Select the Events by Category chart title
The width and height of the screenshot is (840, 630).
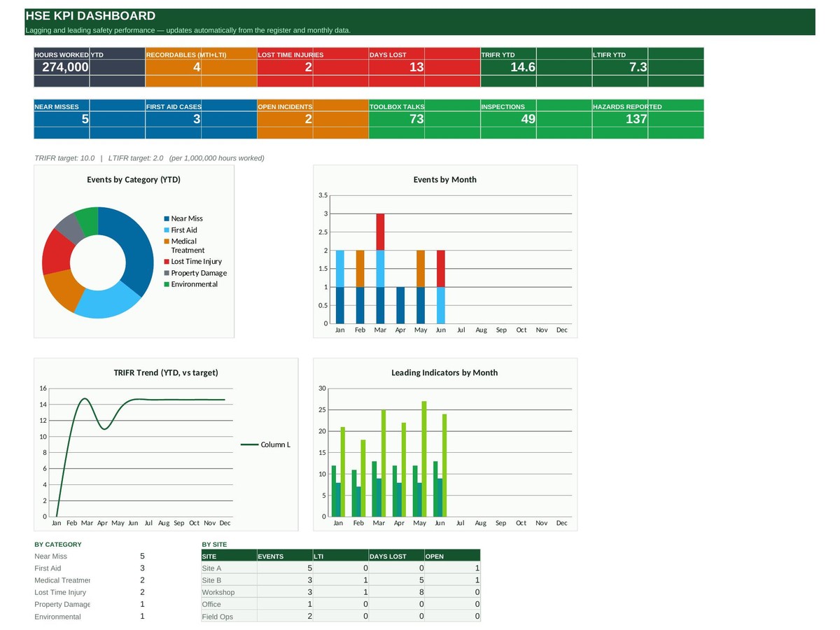[134, 180]
